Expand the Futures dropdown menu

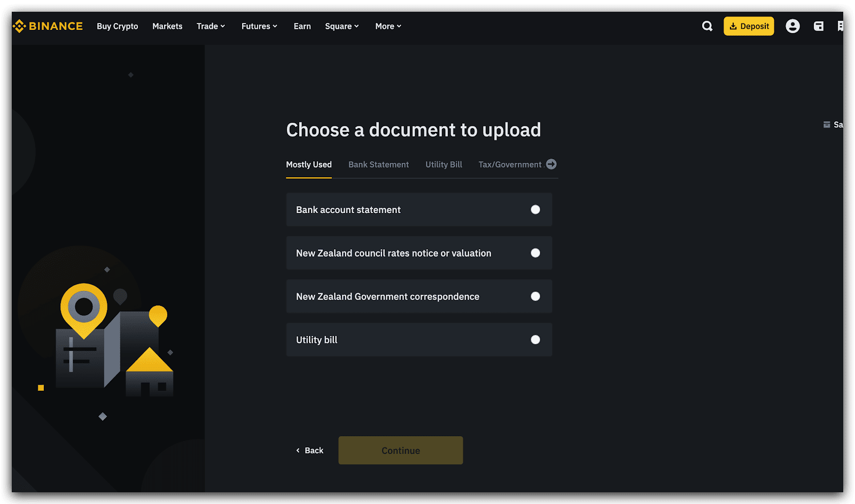tap(259, 26)
